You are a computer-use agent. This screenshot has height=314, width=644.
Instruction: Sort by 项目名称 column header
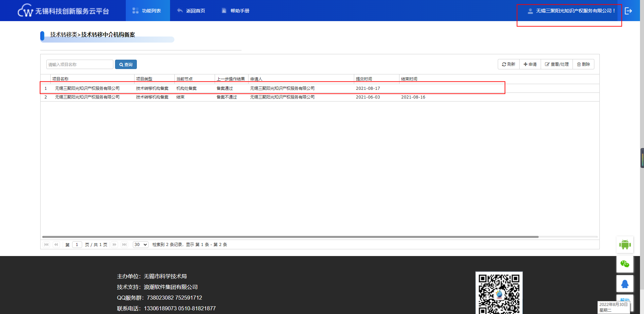click(x=93, y=79)
